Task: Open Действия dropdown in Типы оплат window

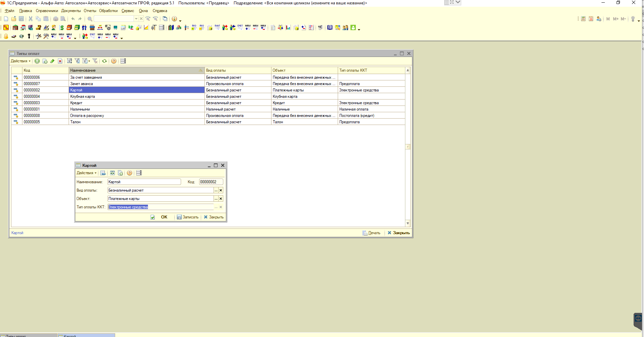Action: (x=20, y=61)
